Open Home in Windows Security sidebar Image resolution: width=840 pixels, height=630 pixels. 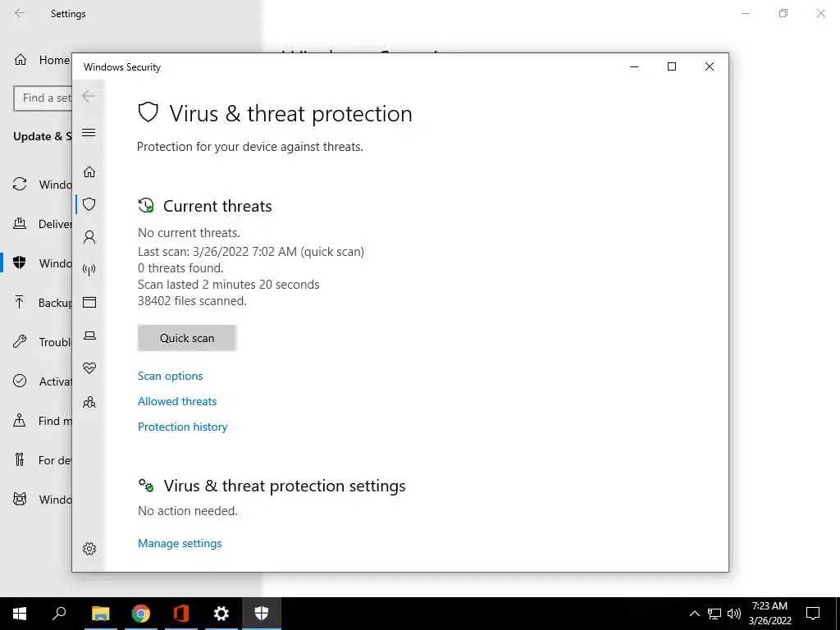[89, 172]
